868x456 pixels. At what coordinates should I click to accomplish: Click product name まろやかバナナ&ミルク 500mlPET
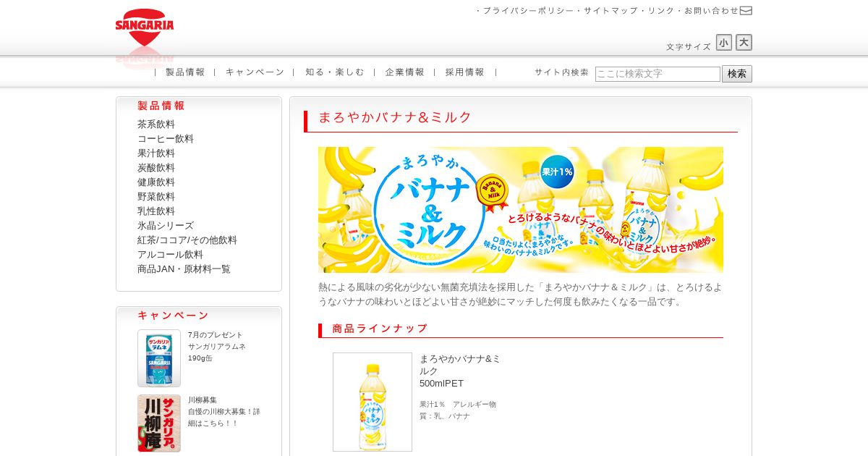point(460,371)
